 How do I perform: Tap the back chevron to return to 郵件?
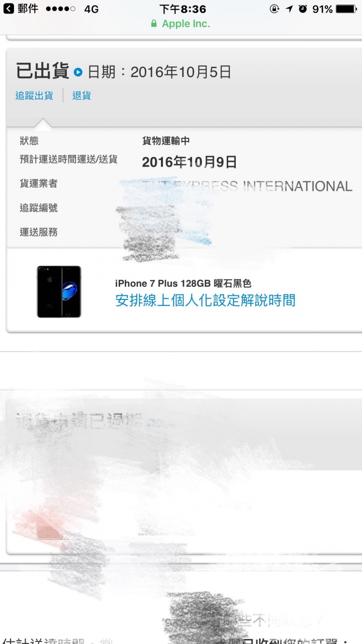pos(9,9)
